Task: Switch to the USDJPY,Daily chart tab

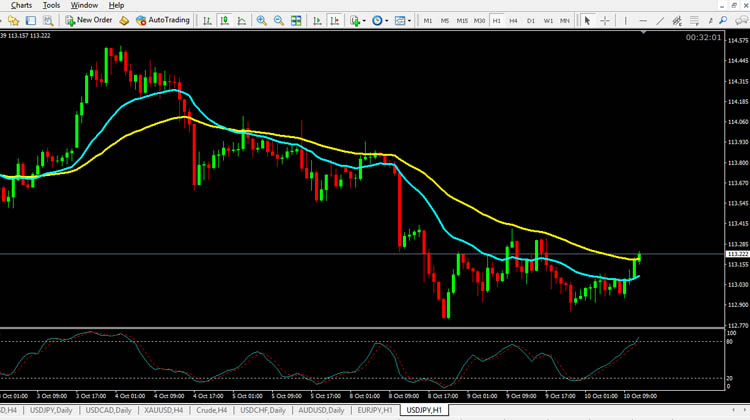Action: point(51,410)
